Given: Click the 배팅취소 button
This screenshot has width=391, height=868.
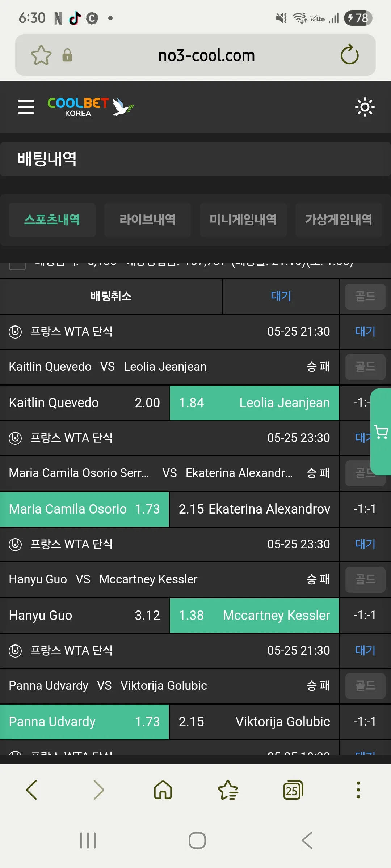Looking at the screenshot, I should click(111, 296).
